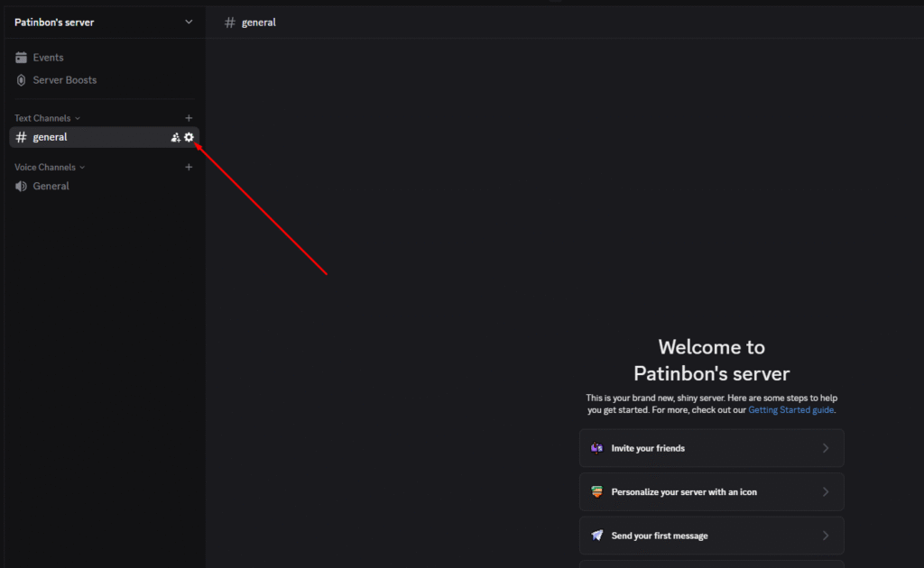Click the Invite your friends button
Viewport: 924px width, 568px height.
coord(711,448)
